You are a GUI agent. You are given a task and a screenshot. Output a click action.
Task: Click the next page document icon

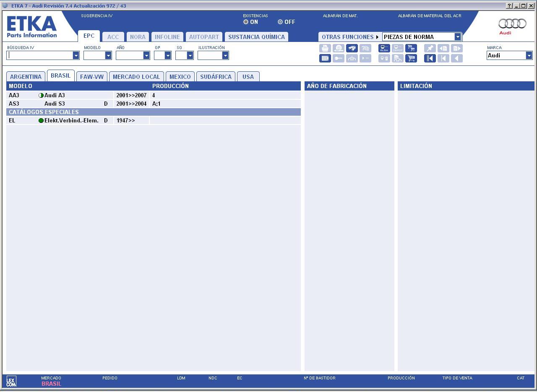pyautogui.click(x=457, y=49)
